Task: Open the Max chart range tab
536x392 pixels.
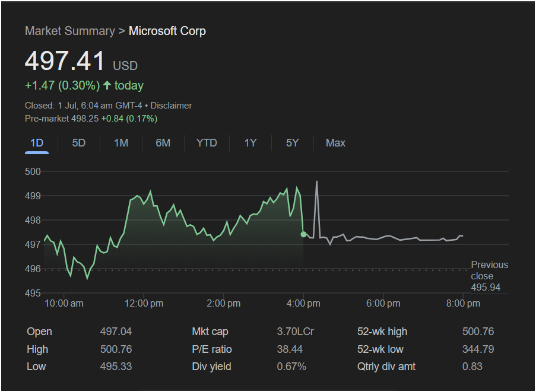Action: pyautogui.click(x=335, y=143)
